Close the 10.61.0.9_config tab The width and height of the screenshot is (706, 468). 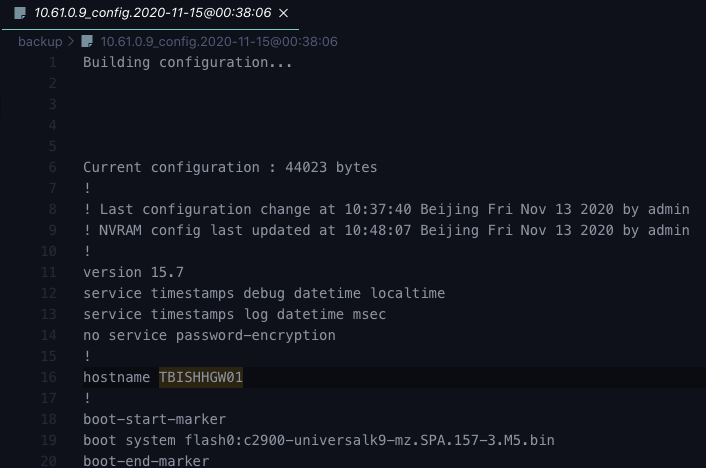coord(284,14)
